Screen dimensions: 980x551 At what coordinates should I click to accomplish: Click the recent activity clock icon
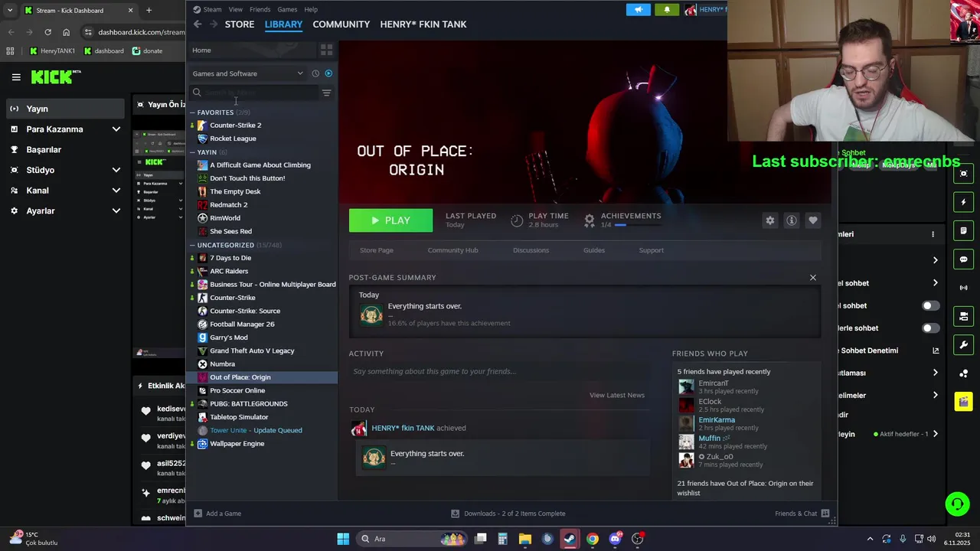tap(315, 73)
